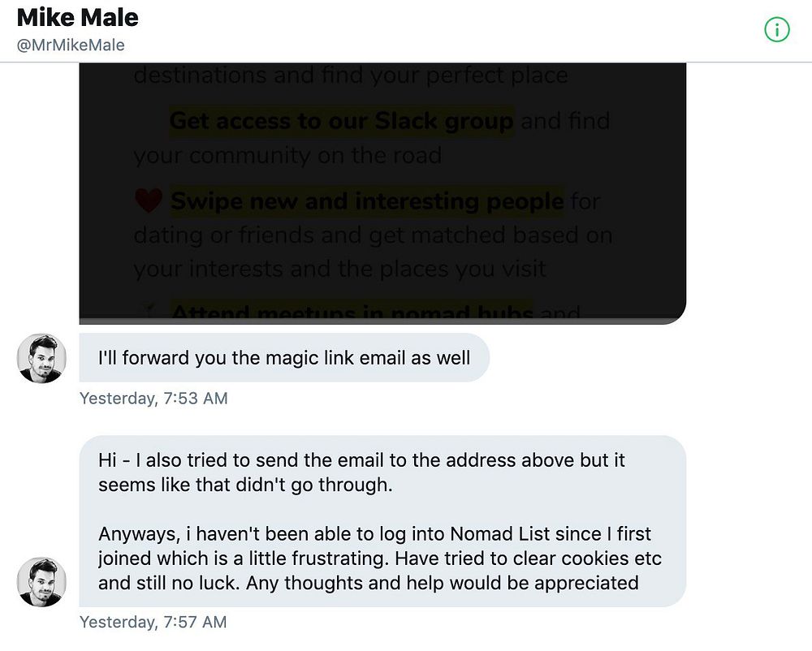Click the red heart emoji in image
Viewport: 812px width, 651px height.
click(x=149, y=200)
